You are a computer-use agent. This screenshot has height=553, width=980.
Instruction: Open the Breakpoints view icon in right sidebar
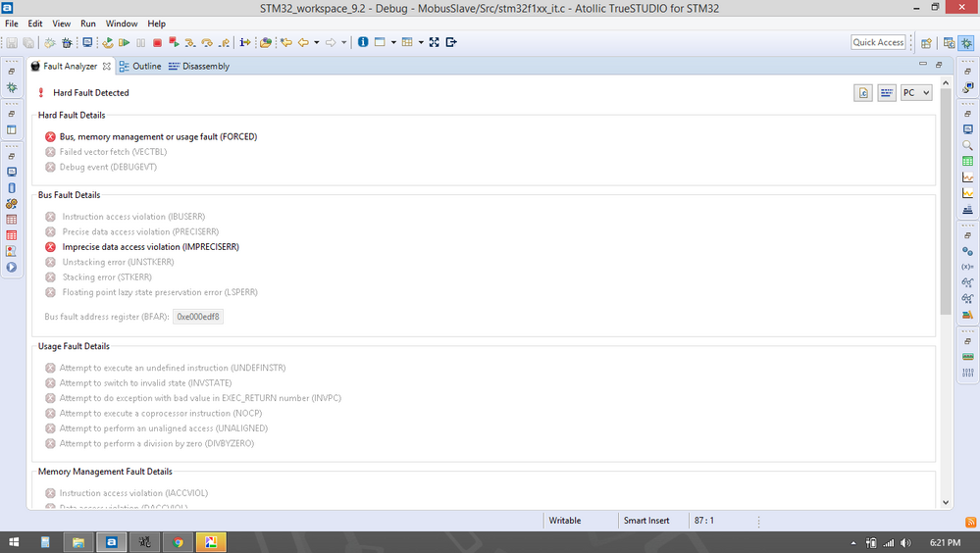pyautogui.click(x=967, y=251)
